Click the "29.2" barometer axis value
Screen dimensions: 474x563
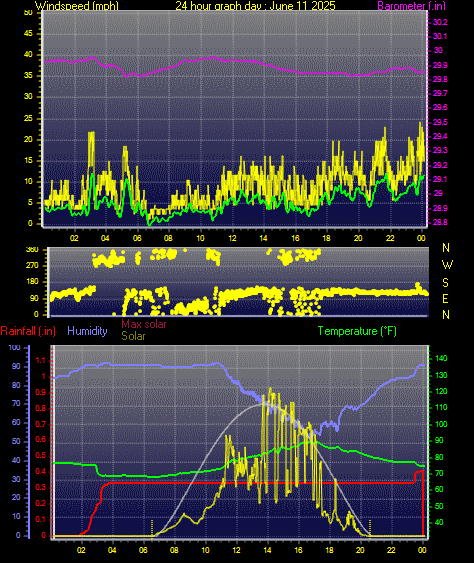click(440, 165)
